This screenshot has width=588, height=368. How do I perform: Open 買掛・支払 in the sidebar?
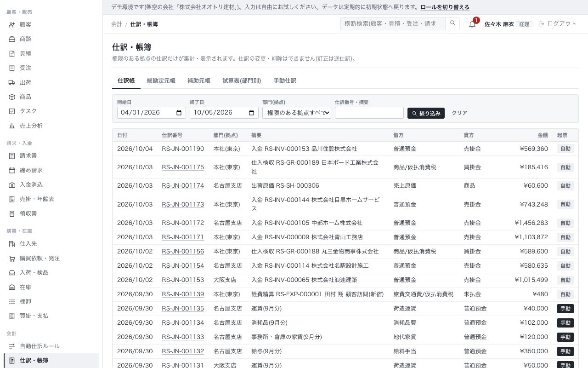pyautogui.click(x=51, y=316)
